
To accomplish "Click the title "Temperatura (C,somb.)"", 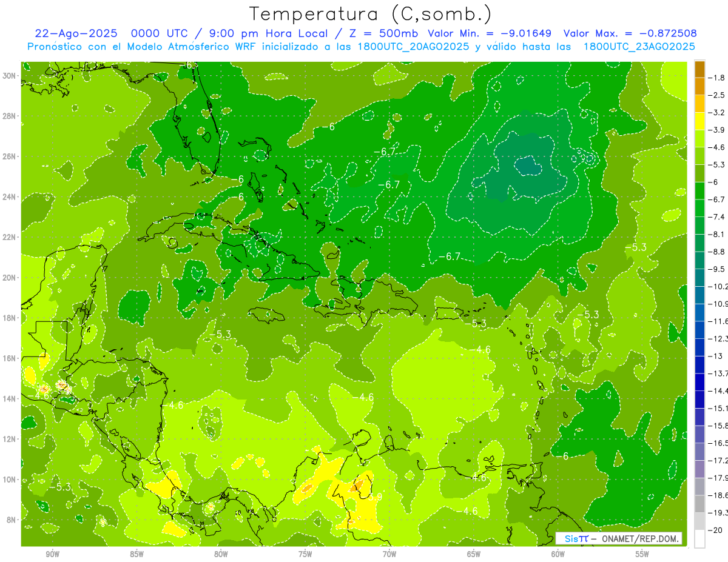I will 371,13.
